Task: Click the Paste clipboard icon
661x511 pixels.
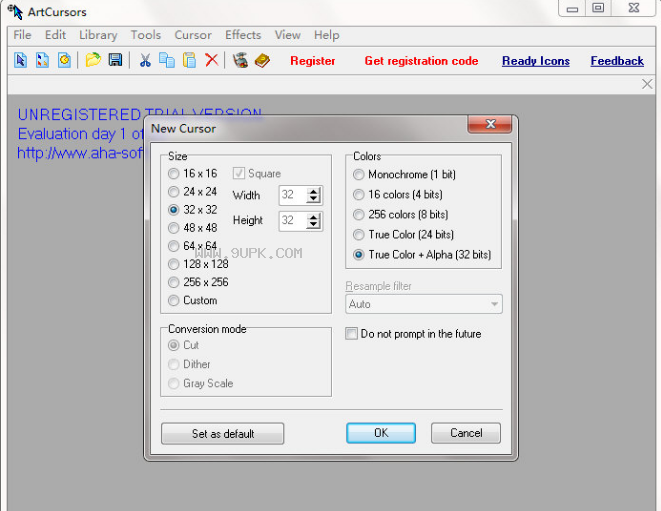Action: coord(189,60)
